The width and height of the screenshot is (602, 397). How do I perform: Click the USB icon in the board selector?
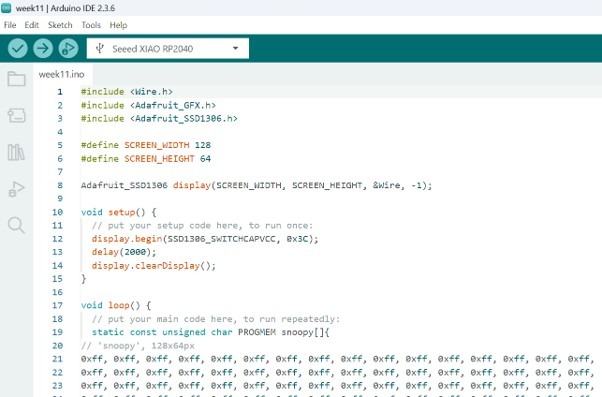100,48
